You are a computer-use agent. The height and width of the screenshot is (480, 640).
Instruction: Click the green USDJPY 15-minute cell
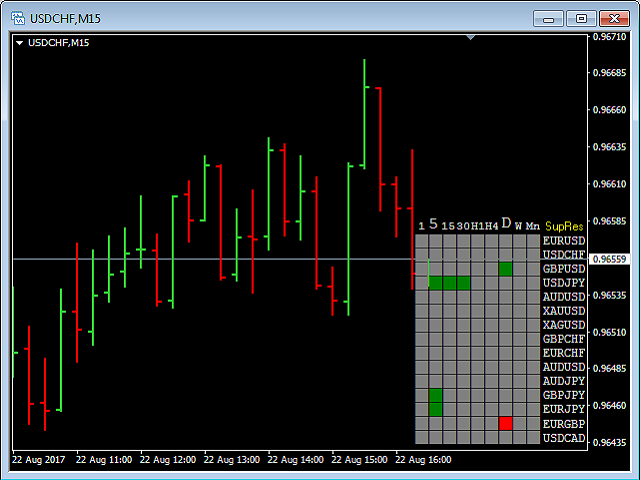click(449, 283)
